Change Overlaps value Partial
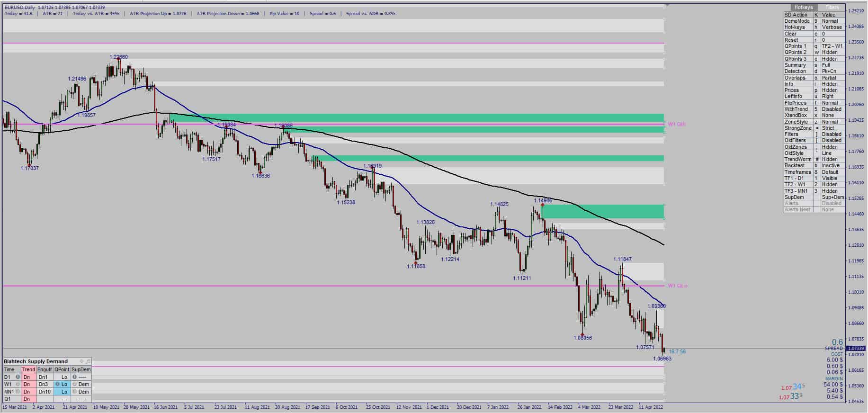 click(x=832, y=78)
